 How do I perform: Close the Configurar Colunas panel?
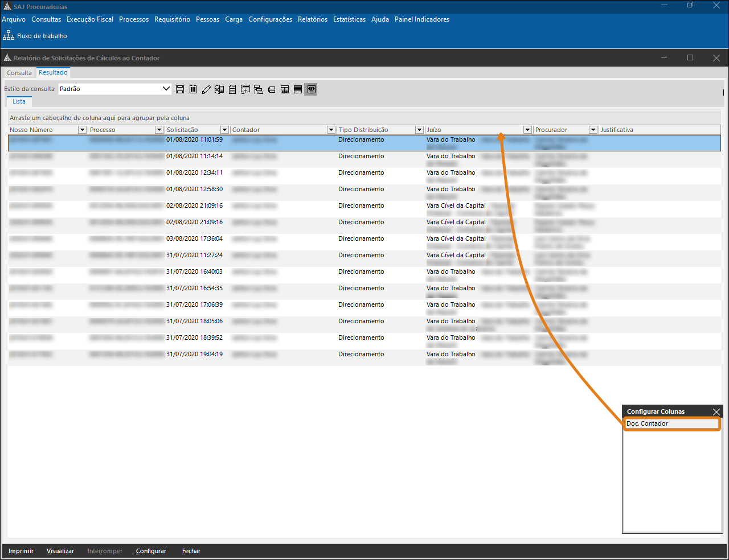tap(716, 411)
